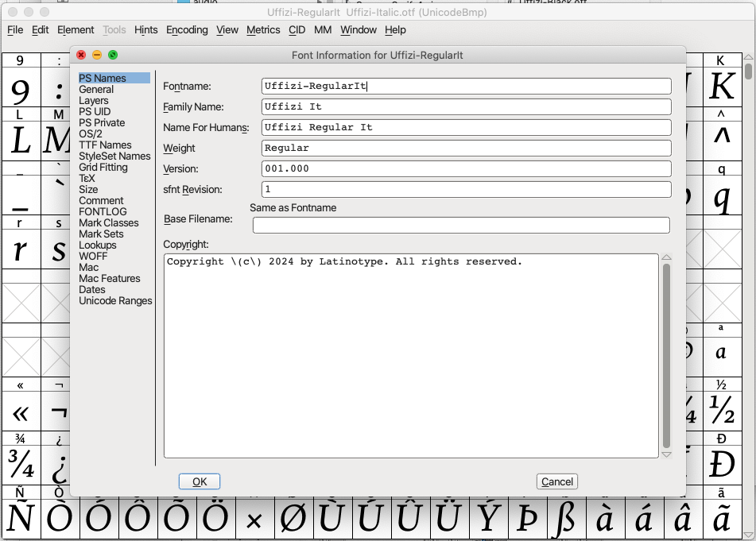Switch to the Layers section
Image resolution: width=756 pixels, height=541 pixels.
point(94,101)
